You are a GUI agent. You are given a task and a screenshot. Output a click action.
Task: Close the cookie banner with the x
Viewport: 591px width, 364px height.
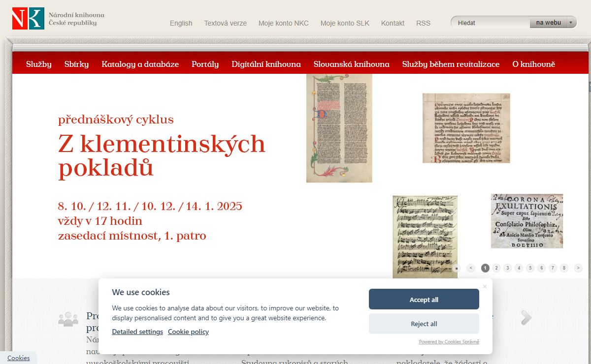(x=485, y=286)
